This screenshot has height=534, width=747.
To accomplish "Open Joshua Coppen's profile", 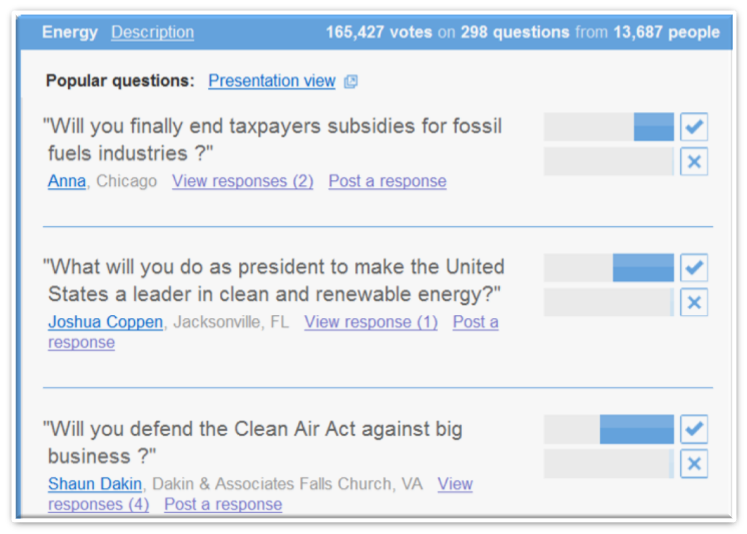I will point(105,322).
